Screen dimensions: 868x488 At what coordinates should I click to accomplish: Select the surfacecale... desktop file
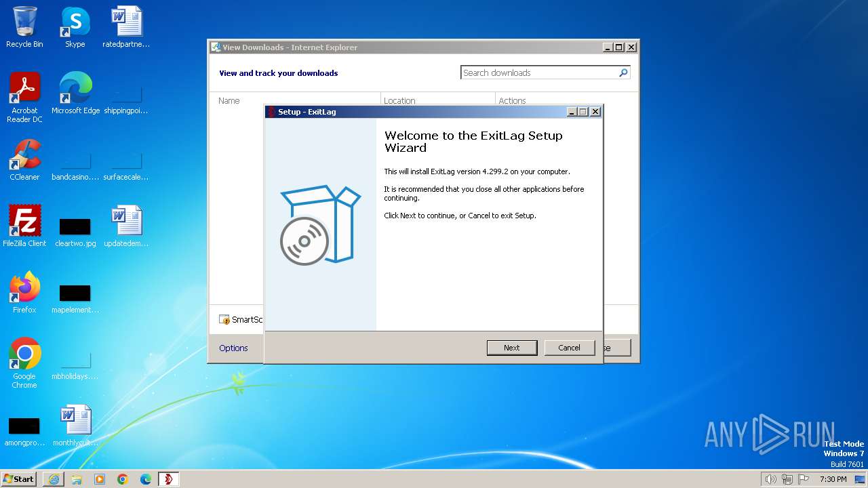coord(126,165)
